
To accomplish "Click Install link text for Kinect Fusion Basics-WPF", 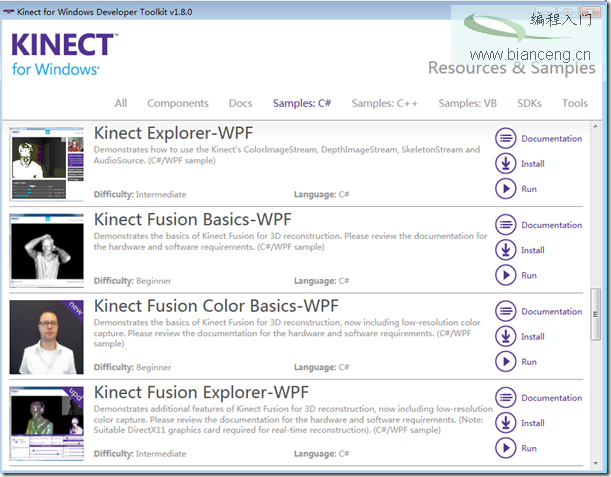I will (x=533, y=250).
